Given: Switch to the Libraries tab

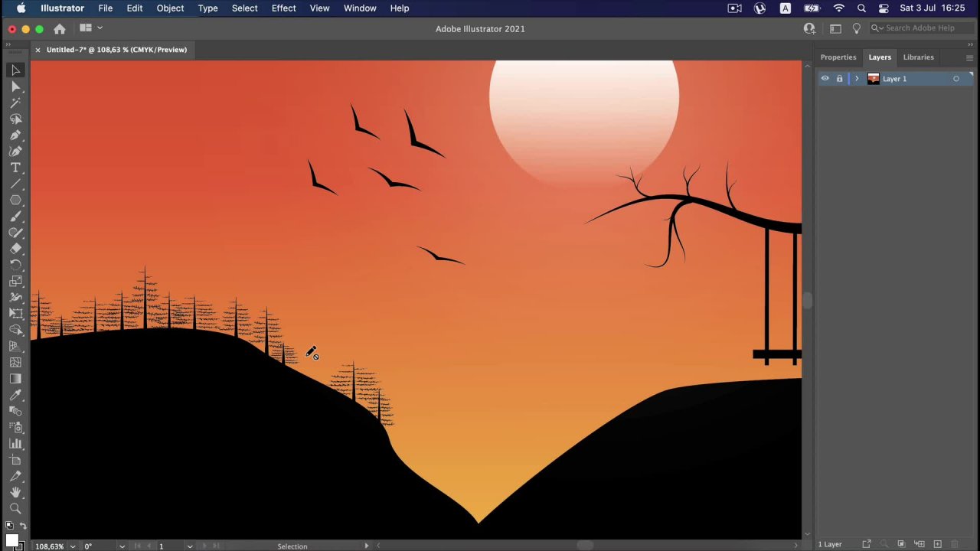Looking at the screenshot, I should click(x=918, y=57).
